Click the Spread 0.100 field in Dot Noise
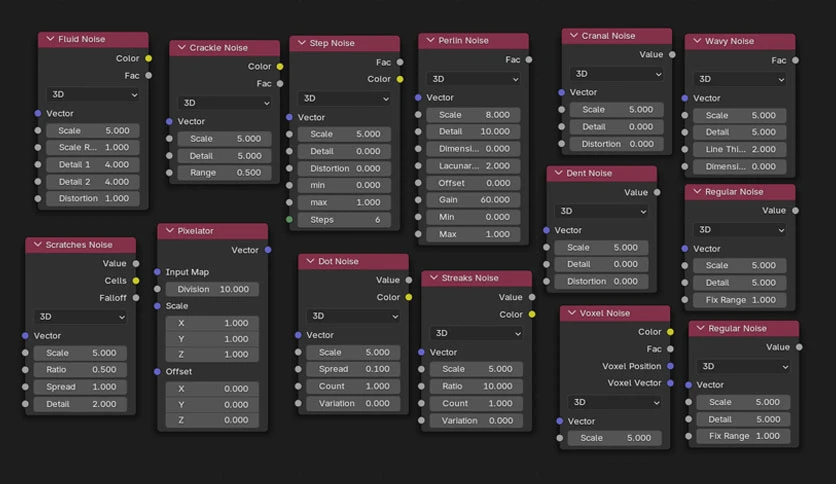 353,369
